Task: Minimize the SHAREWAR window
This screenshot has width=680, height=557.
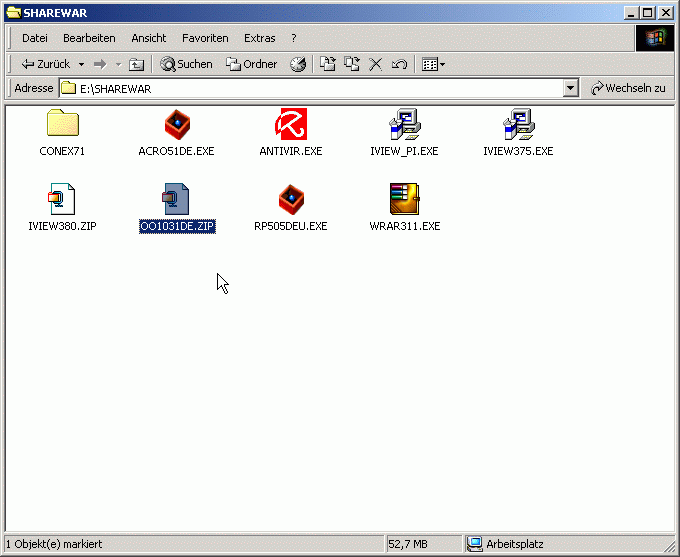Action: click(x=631, y=13)
